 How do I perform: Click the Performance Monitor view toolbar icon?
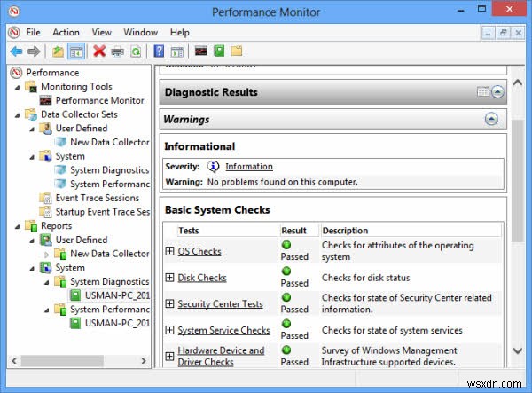click(x=201, y=51)
